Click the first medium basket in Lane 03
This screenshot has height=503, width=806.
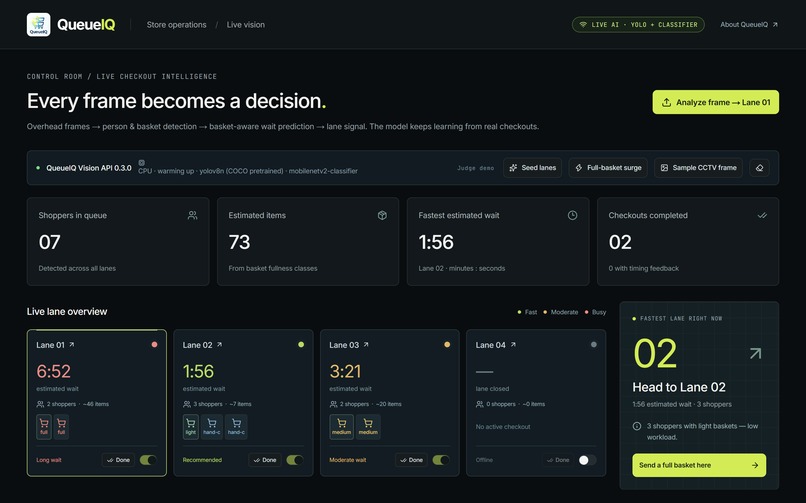pos(341,426)
